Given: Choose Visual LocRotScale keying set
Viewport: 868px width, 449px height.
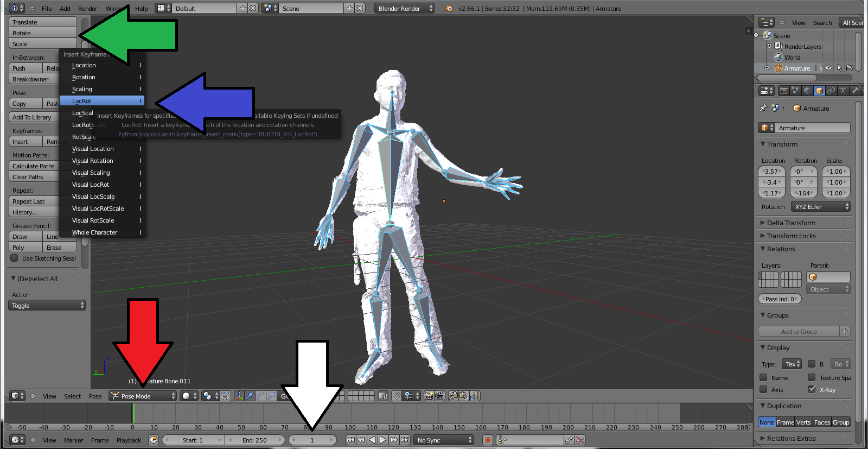Looking at the screenshot, I should pyautogui.click(x=101, y=208).
